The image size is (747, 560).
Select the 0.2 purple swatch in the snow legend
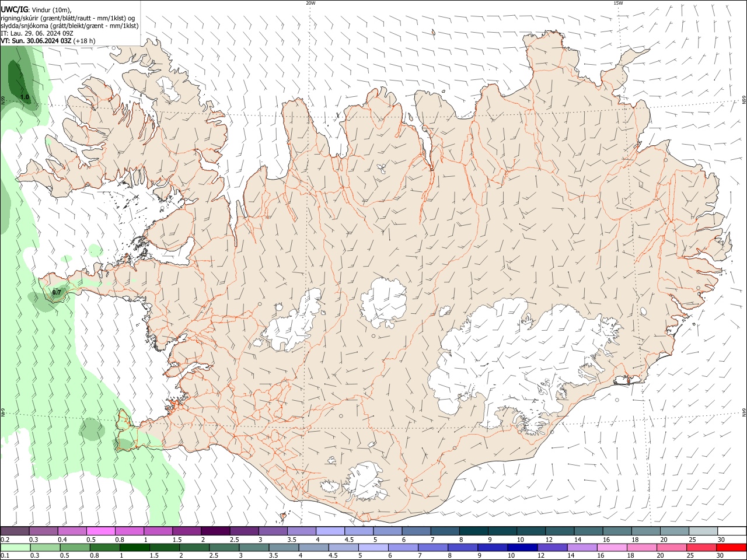tap(15, 531)
